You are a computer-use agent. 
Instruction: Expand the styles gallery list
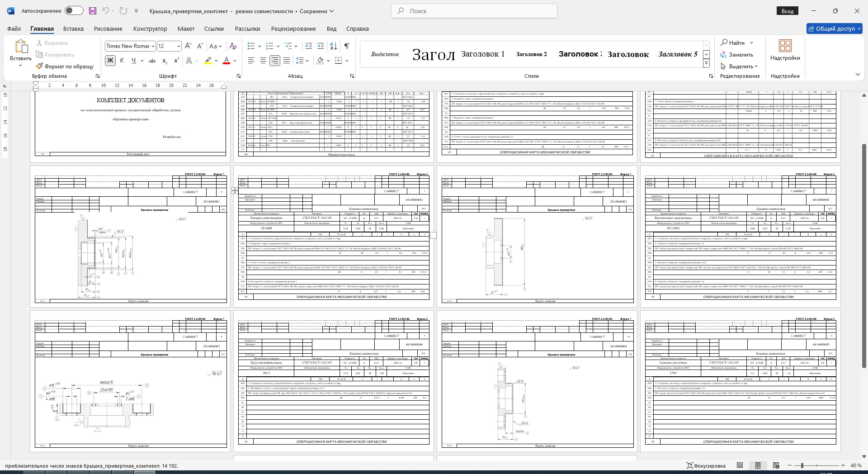click(x=706, y=64)
